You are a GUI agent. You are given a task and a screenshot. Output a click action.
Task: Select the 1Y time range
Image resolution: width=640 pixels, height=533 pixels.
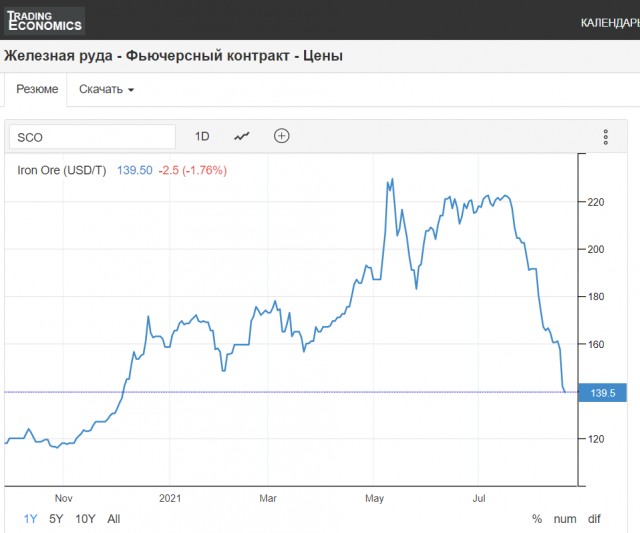tap(30, 519)
